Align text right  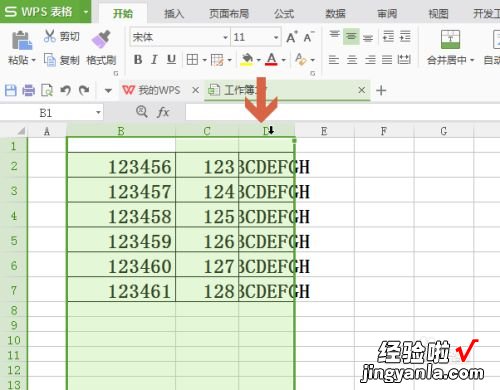(370, 60)
